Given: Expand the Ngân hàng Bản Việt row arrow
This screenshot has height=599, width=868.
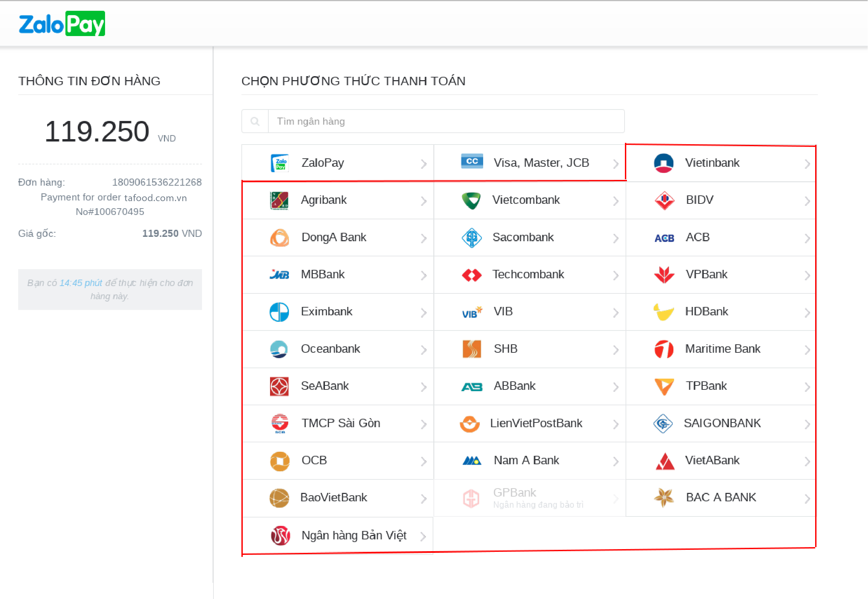Looking at the screenshot, I should (x=424, y=537).
